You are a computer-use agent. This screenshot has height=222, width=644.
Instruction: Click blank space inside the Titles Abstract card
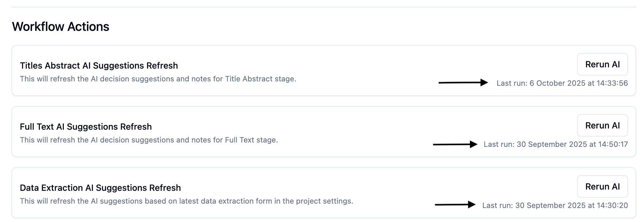(x=373, y=62)
